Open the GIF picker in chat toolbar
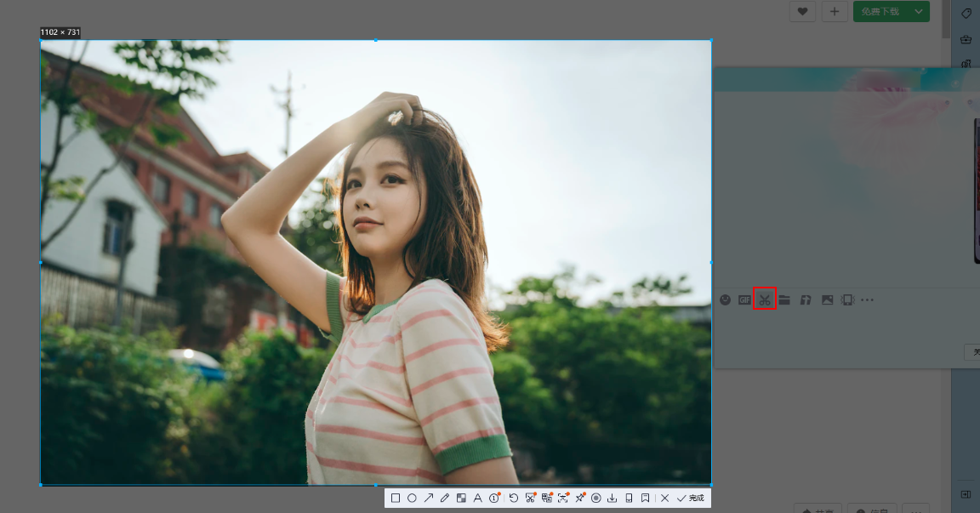 (x=744, y=299)
